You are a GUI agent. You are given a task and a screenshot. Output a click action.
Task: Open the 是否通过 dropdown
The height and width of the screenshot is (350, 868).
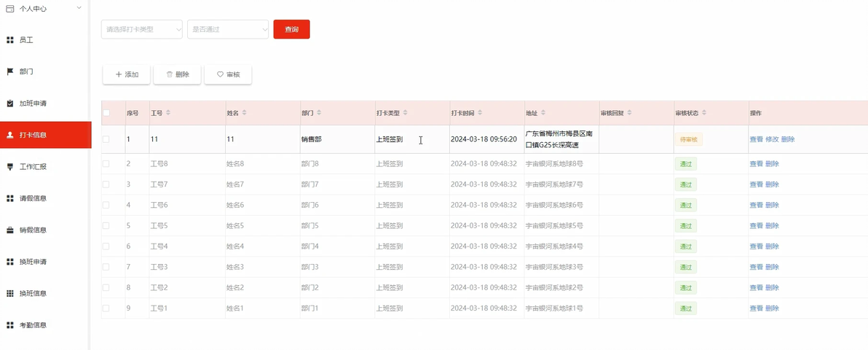click(x=228, y=29)
